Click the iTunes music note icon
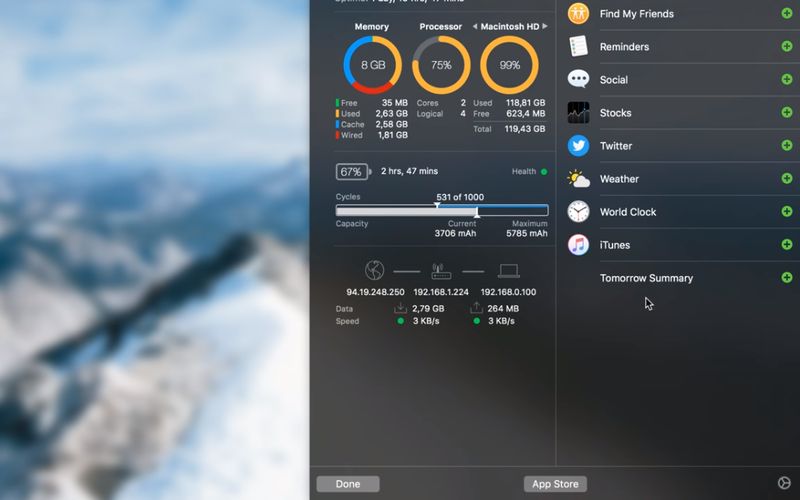This screenshot has width=800, height=500. [x=578, y=244]
